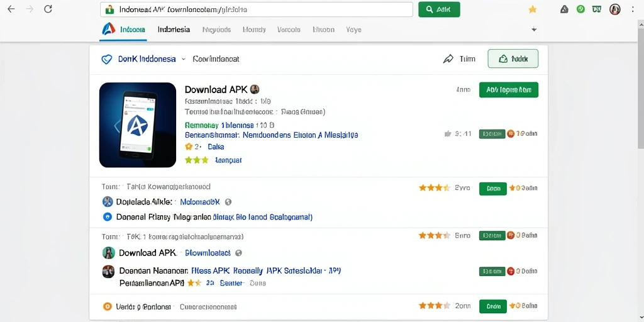Click the blue heart shield icon
The image size is (644, 322).
(107, 59)
